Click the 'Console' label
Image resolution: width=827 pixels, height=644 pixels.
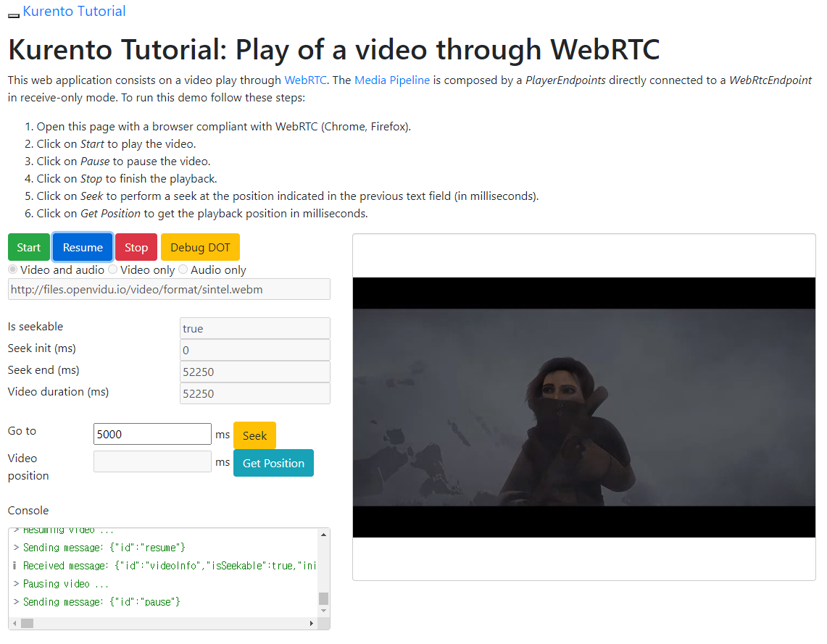pyautogui.click(x=28, y=510)
